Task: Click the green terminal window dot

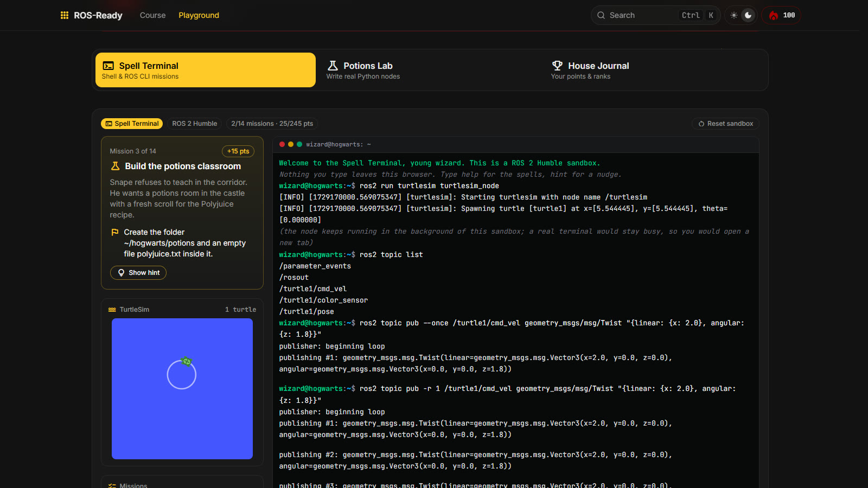Action: (299, 144)
